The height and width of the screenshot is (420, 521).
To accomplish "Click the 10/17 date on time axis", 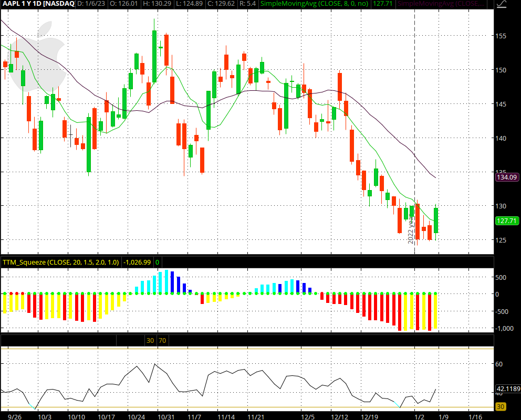I will point(106,417).
